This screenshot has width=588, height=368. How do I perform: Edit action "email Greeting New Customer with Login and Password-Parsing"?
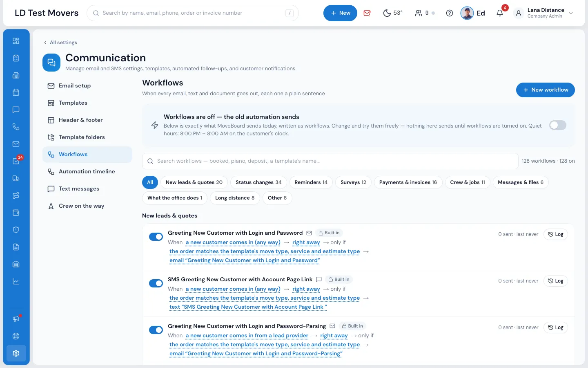(x=256, y=354)
